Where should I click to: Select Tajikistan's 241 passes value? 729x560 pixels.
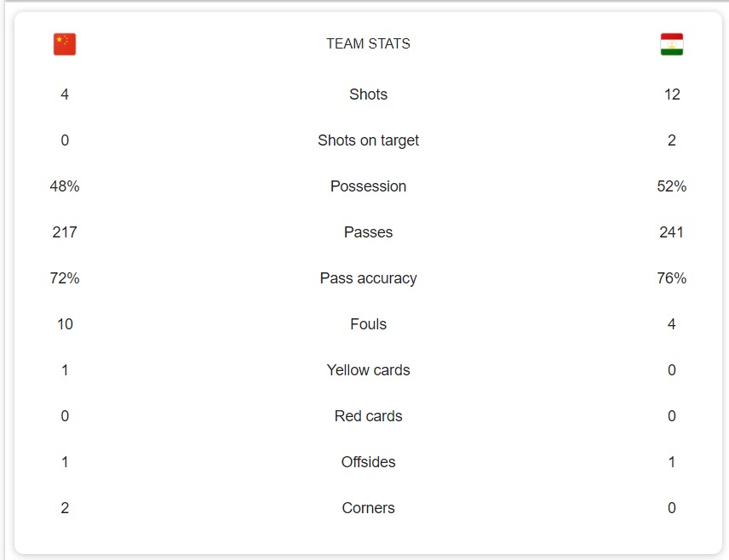click(672, 232)
